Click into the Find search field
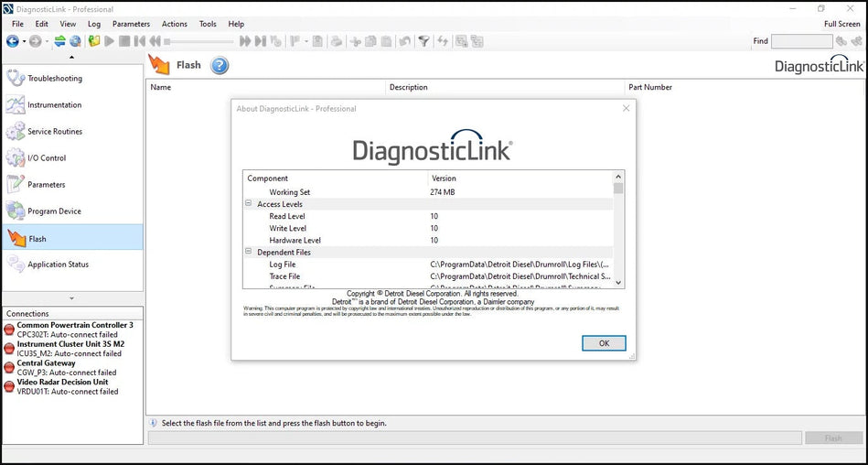 click(800, 41)
